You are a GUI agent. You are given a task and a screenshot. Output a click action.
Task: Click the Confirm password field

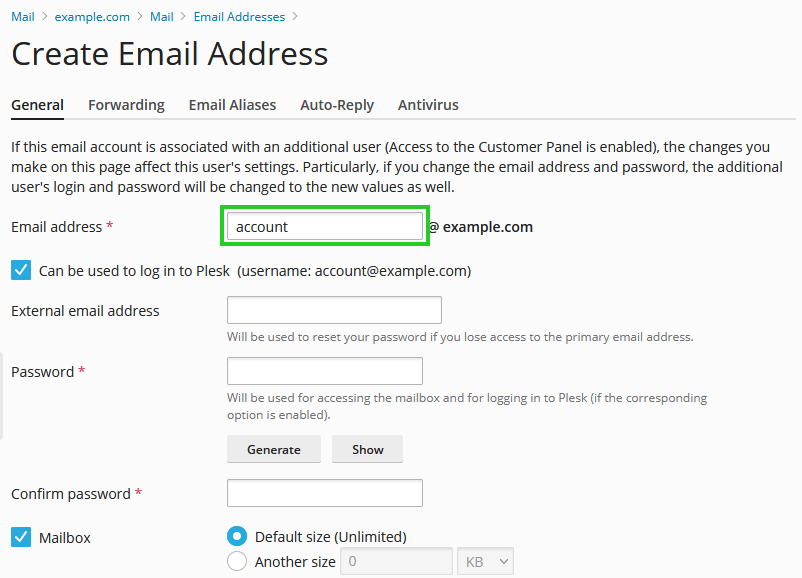324,493
